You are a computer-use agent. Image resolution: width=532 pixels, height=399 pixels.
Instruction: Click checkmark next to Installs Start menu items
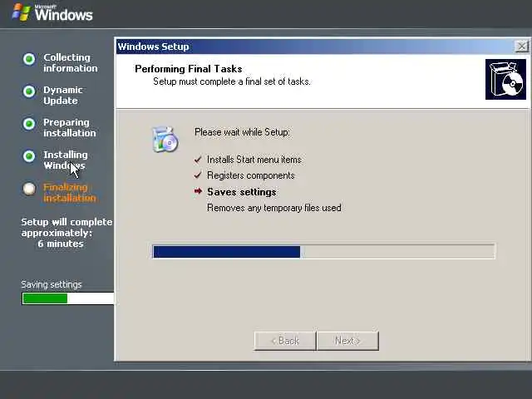point(198,159)
